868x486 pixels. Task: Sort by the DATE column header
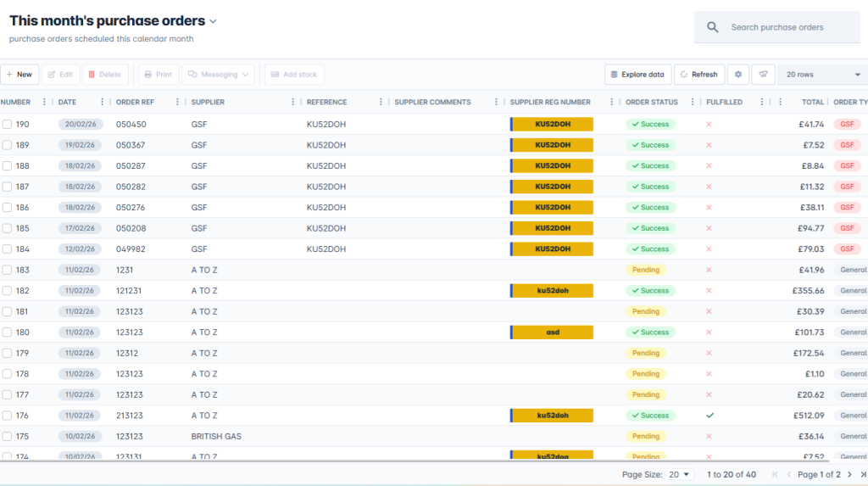(67, 102)
